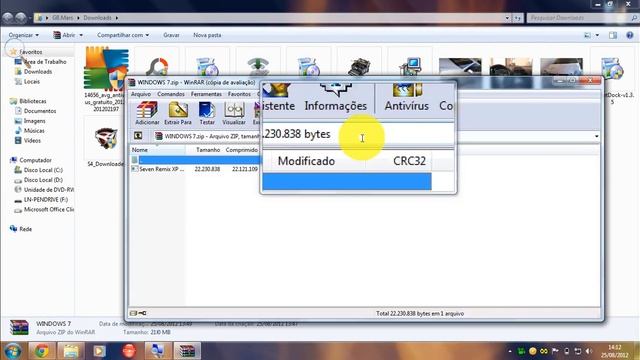The height and width of the screenshot is (360, 640).
Task: Select Locais in navigation pane
Action: (31, 81)
